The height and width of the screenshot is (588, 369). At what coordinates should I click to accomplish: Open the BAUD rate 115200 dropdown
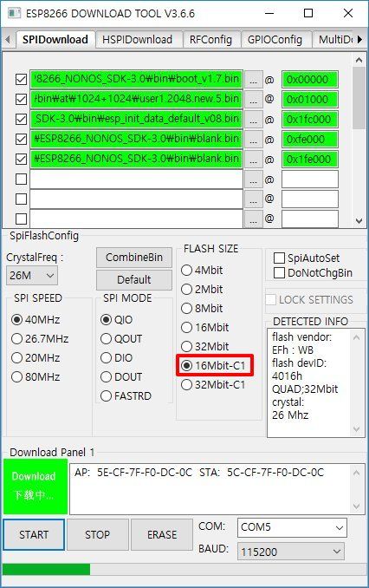coord(291,552)
